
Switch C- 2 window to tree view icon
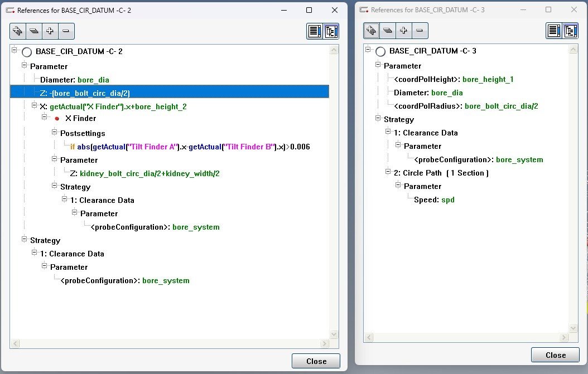coord(331,31)
